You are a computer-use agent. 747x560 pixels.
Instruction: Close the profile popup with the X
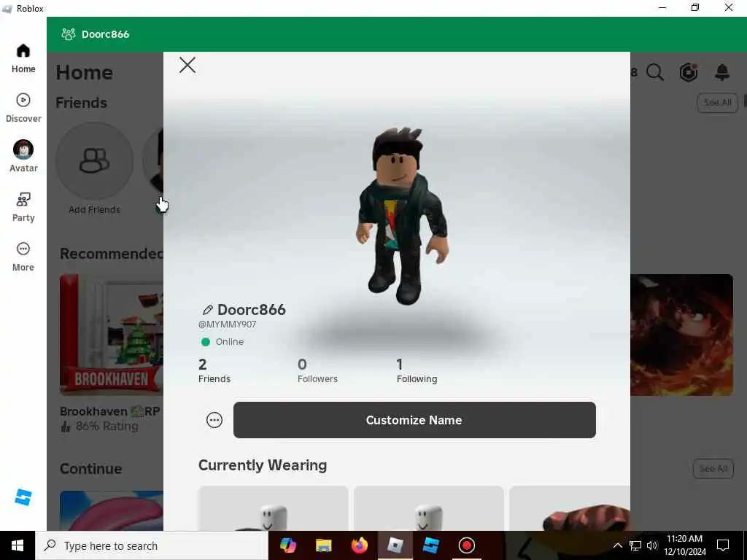[x=187, y=65]
